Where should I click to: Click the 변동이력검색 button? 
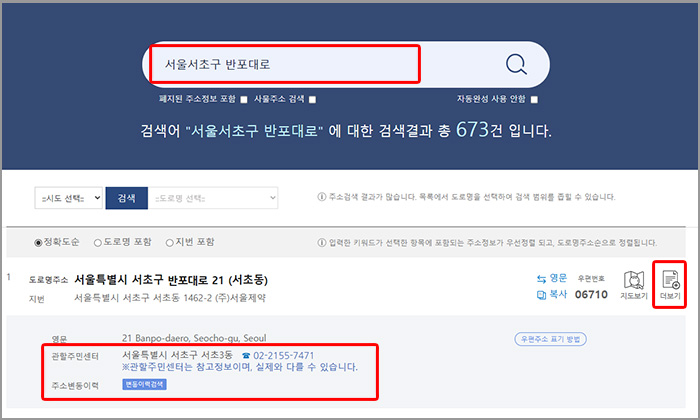145,384
